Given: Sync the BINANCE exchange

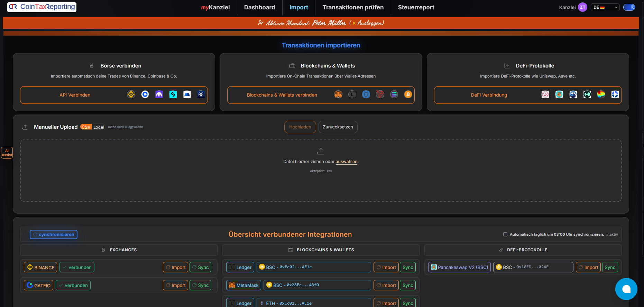Looking at the screenshot, I should tap(201, 267).
